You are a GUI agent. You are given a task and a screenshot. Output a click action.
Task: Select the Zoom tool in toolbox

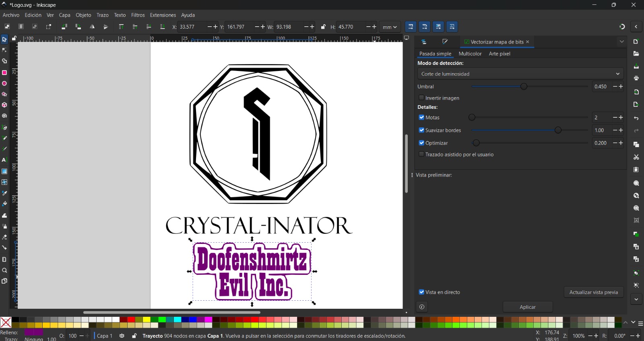(x=4, y=270)
